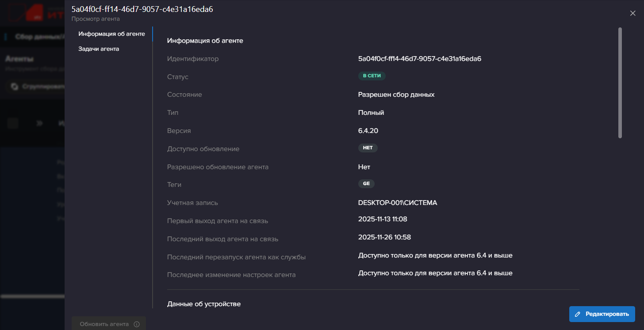This screenshot has width=644, height=330.
Task: Select the Информация об агенте tab
Action: pos(111,34)
